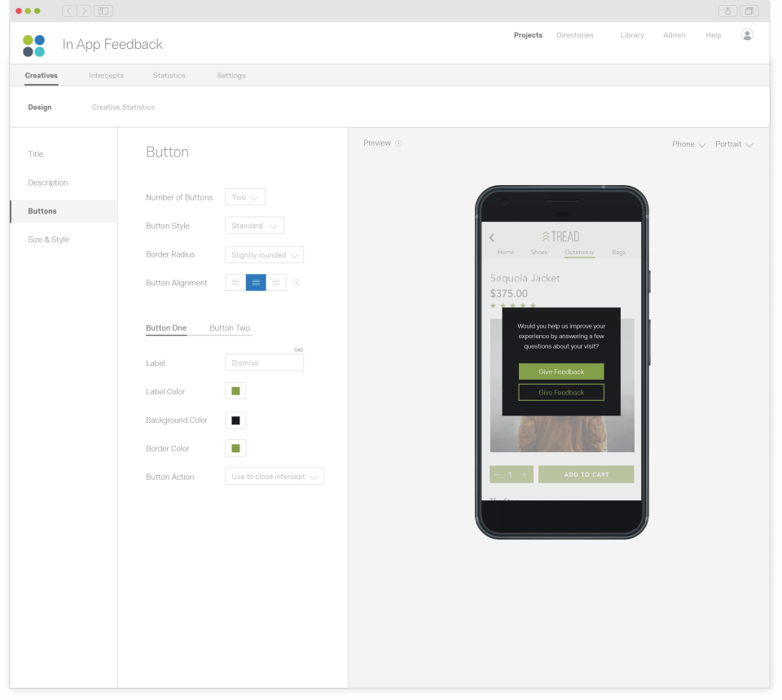
Task: Click the Dismiss label input field
Action: tap(264, 362)
